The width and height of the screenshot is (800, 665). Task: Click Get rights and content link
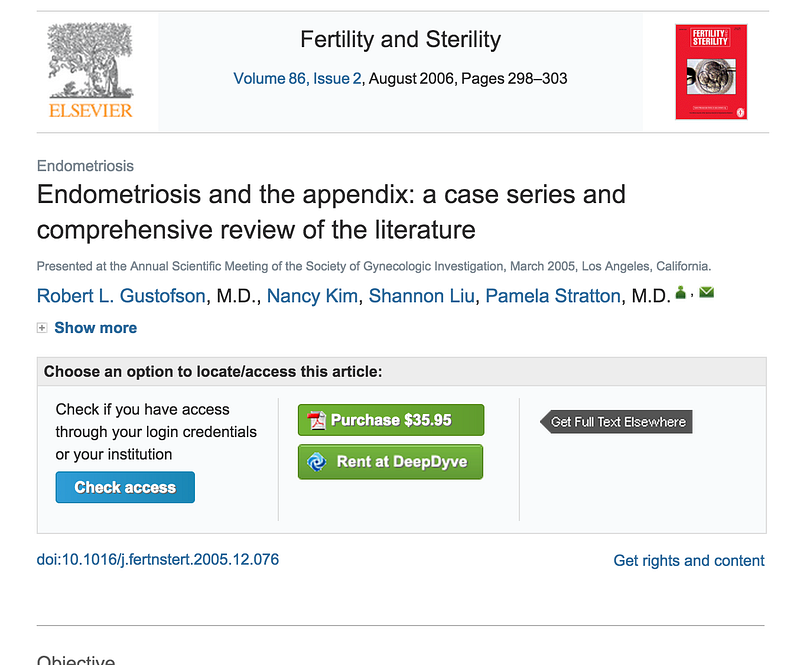(x=688, y=561)
